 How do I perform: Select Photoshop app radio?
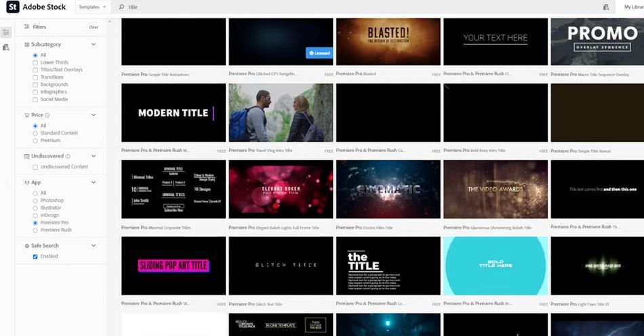coord(35,201)
